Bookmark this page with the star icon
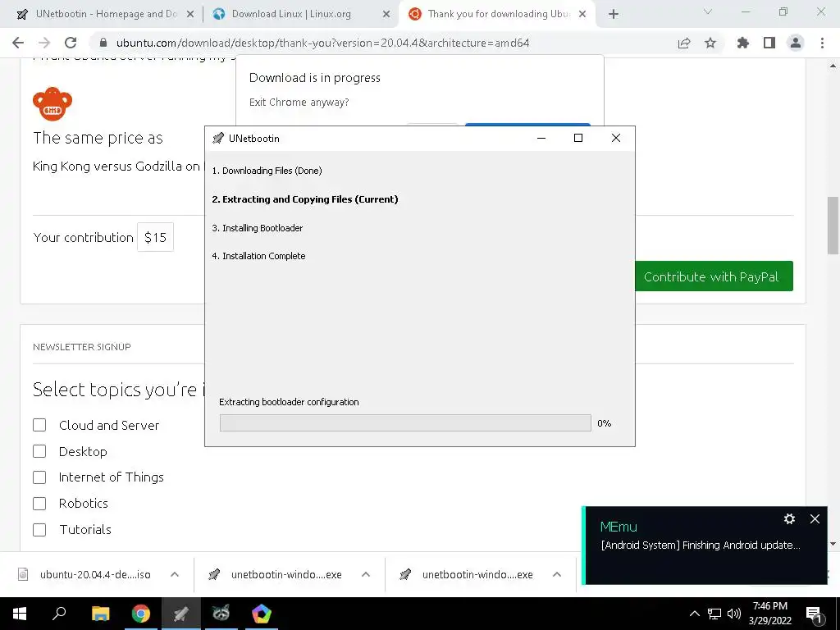Screen dimensions: 840x630 tap(710, 43)
